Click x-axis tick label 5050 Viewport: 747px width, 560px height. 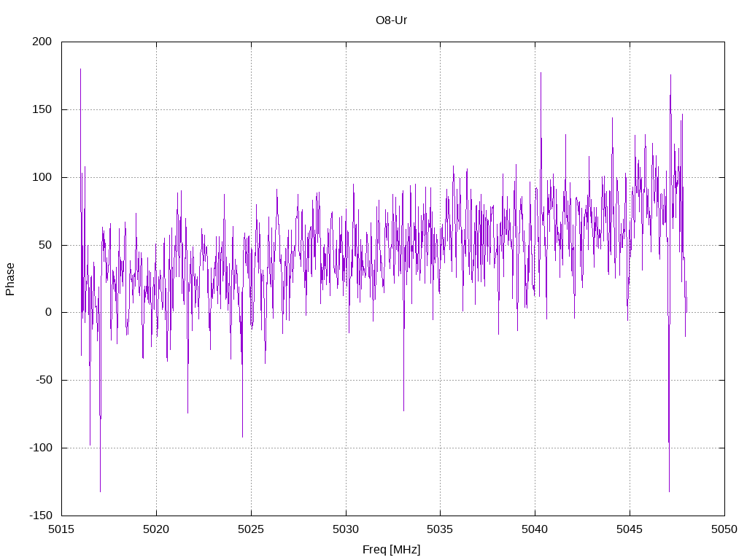pyautogui.click(x=724, y=529)
